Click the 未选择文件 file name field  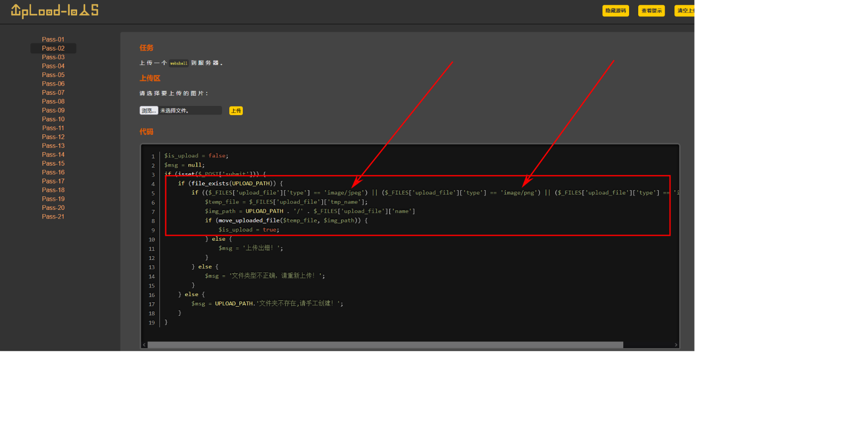point(190,111)
